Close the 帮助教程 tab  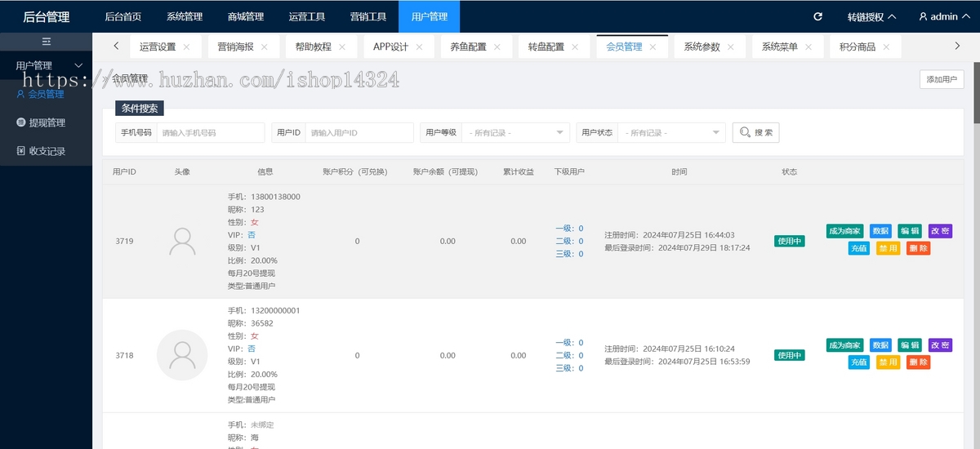pyautogui.click(x=342, y=47)
